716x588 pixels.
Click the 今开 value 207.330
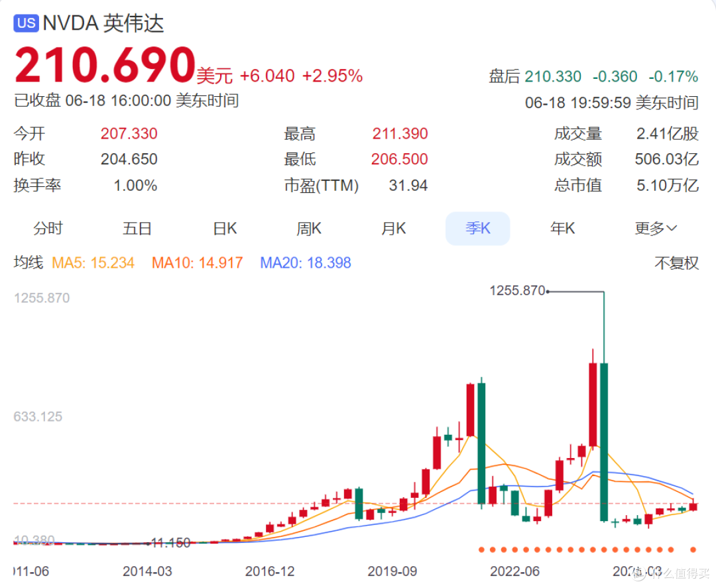[129, 133]
